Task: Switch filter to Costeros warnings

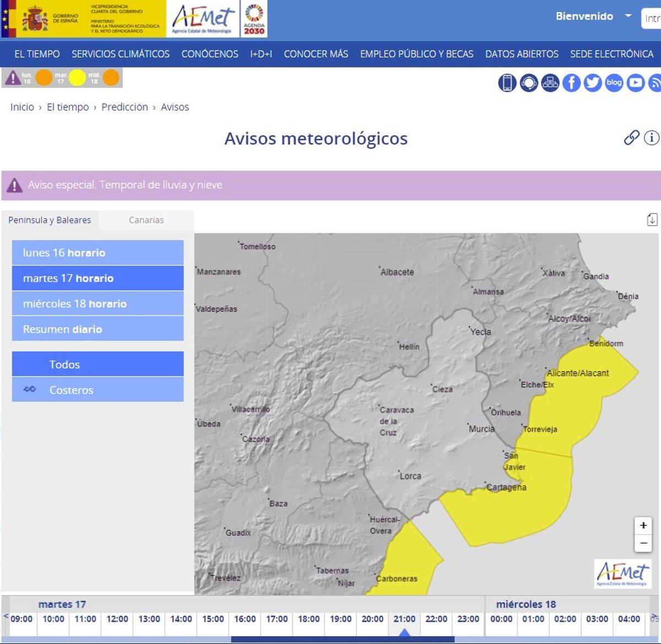Action: tap(97, 390)
